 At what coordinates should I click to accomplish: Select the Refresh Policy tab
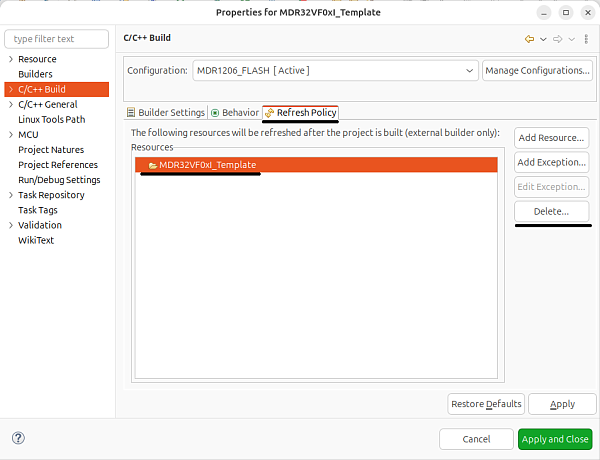coord(301,113)
